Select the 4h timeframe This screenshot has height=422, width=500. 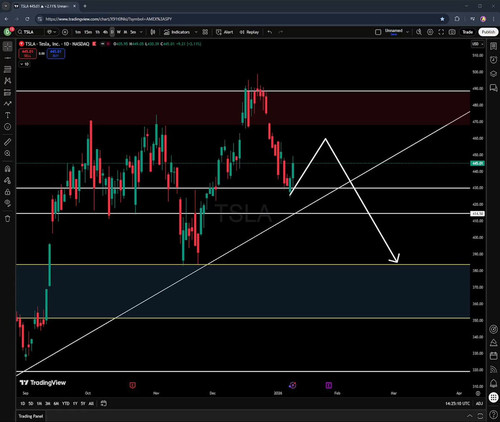click(x=105, y=32)
